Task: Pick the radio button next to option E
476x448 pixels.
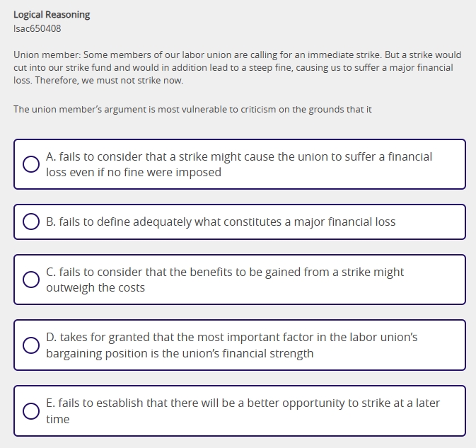Action: 31,411
